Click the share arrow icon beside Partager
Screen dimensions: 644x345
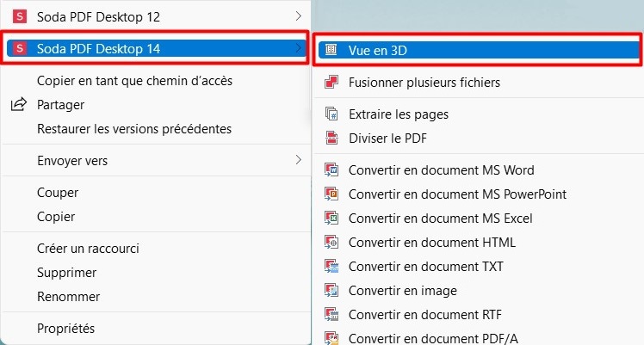(x=18, y=104)
